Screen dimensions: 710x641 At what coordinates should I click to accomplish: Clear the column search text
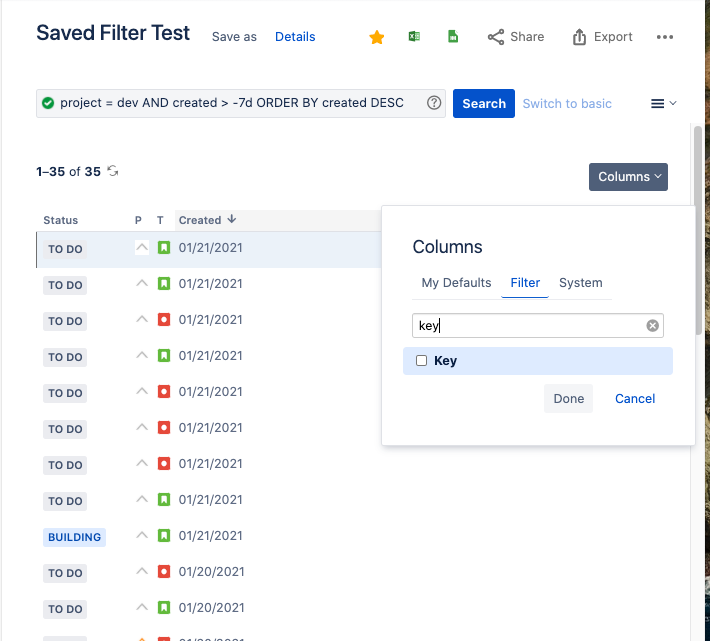(652, 325)
